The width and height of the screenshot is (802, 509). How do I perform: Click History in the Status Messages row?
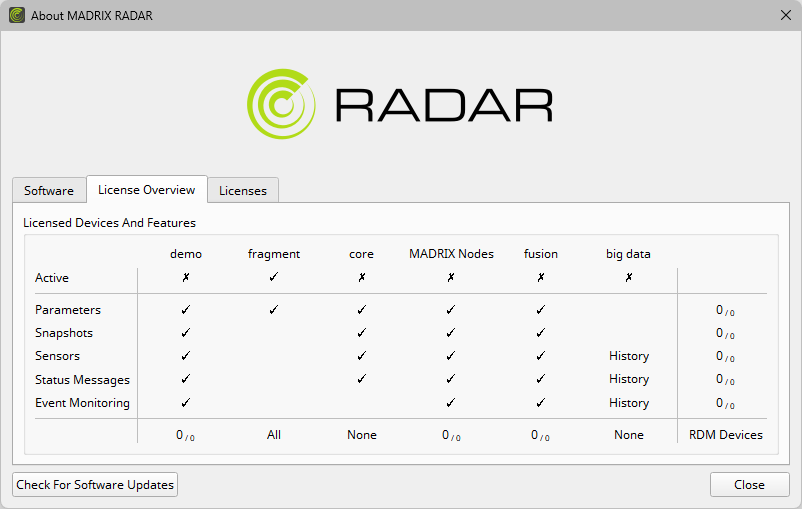pos(629,379)
